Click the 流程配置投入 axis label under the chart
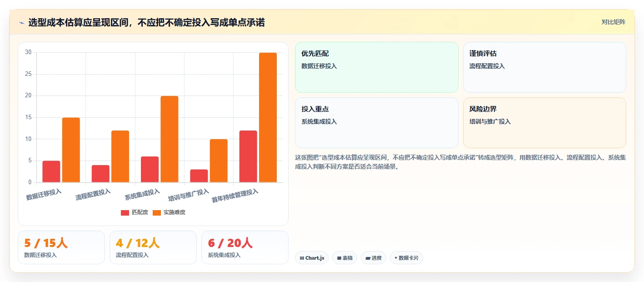Screen dimensions: 644x282 point(93,195)
